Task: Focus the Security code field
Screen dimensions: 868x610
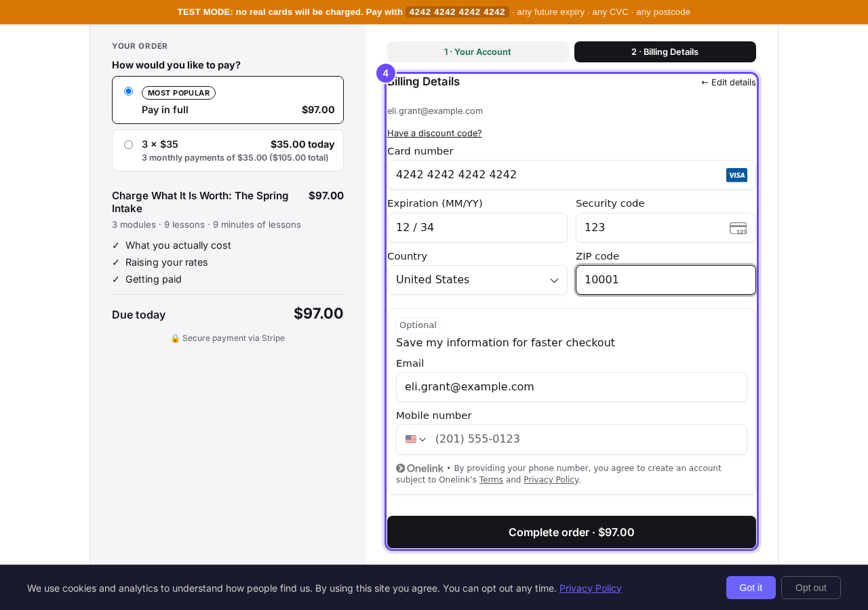Action: click(666, 228)
